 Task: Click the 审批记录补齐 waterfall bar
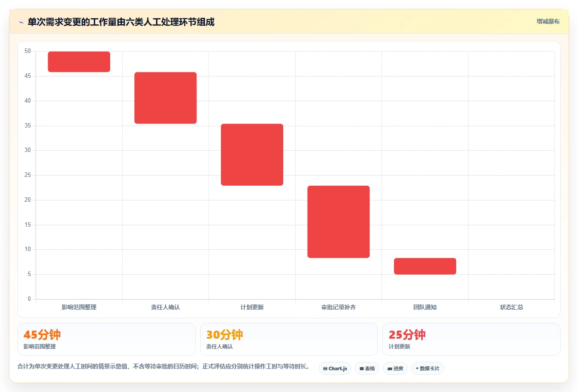click(338, 222)
